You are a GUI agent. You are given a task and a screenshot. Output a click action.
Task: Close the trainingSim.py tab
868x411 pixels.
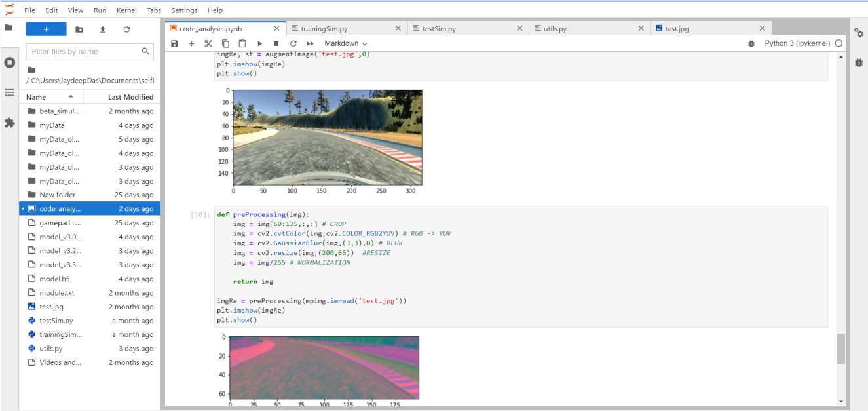(x=398, y=29)
